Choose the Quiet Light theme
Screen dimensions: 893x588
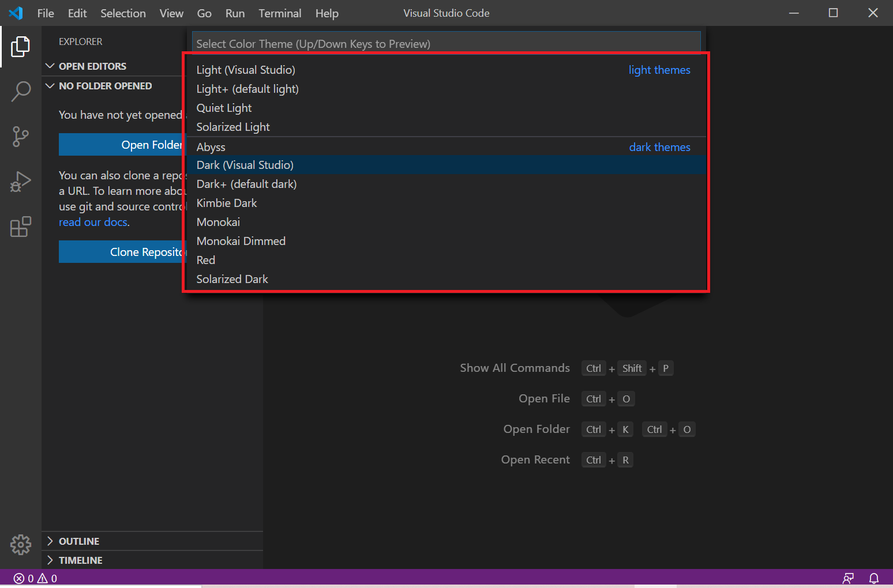tap(446, 108)
